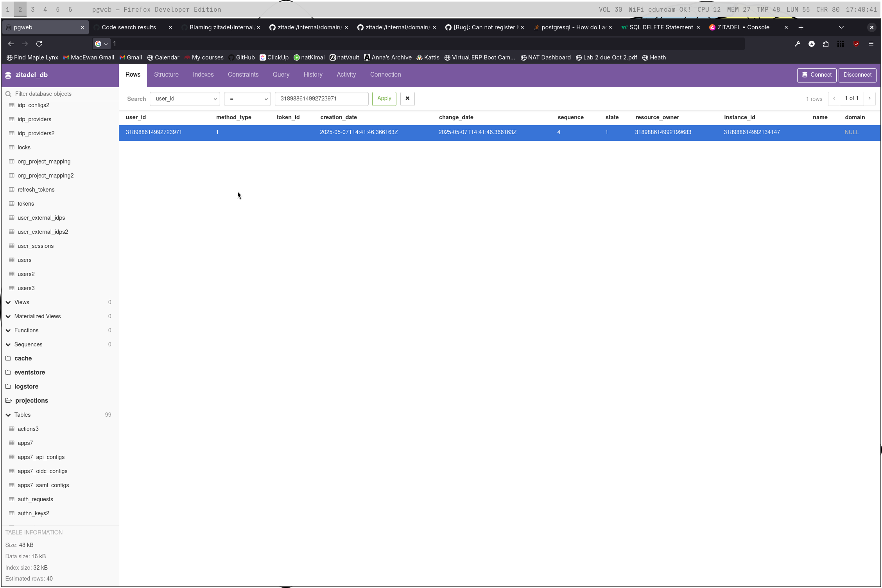Open the Firefox hamburger menu
The height and width of the screenshot is (588, 882).
point(871,44)
